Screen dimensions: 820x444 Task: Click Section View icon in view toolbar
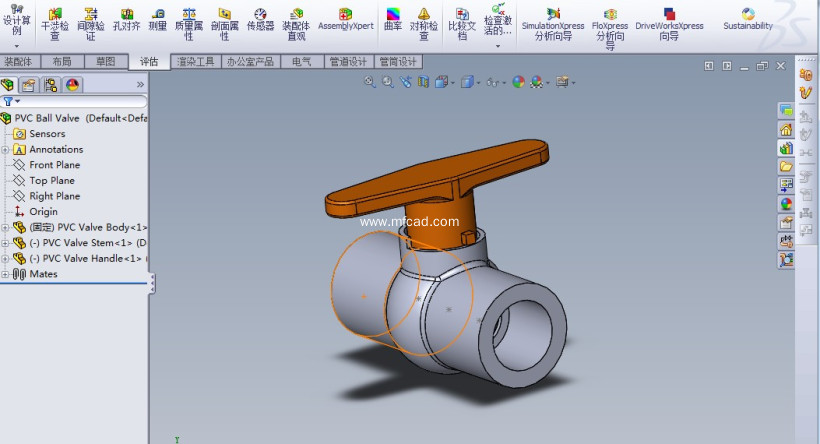click(x=423, y=82)
